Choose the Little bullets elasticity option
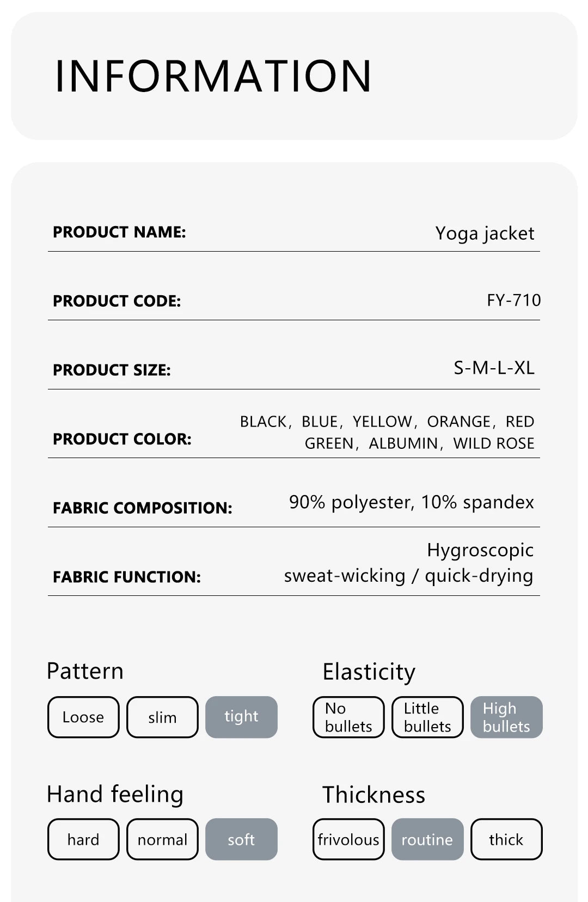 click(427, 717)
